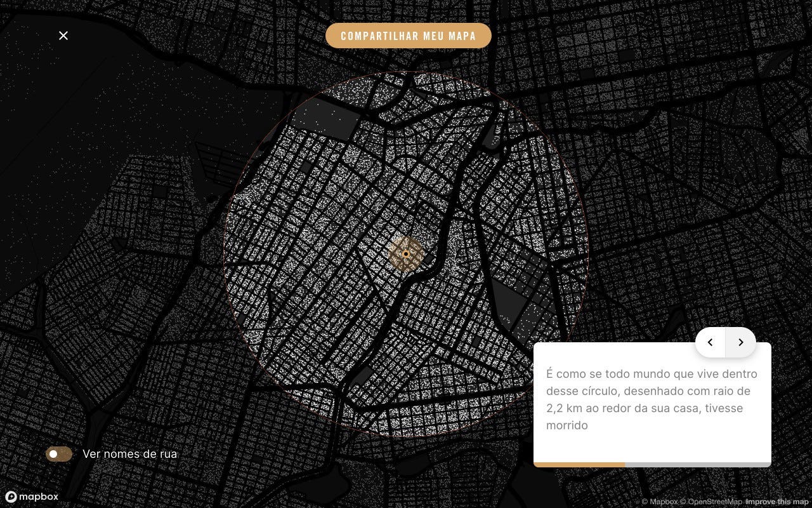The width and height of the screenshot is (812, 508).
Task: Click the 'Improve this map' link
Action: click(777, 502)
